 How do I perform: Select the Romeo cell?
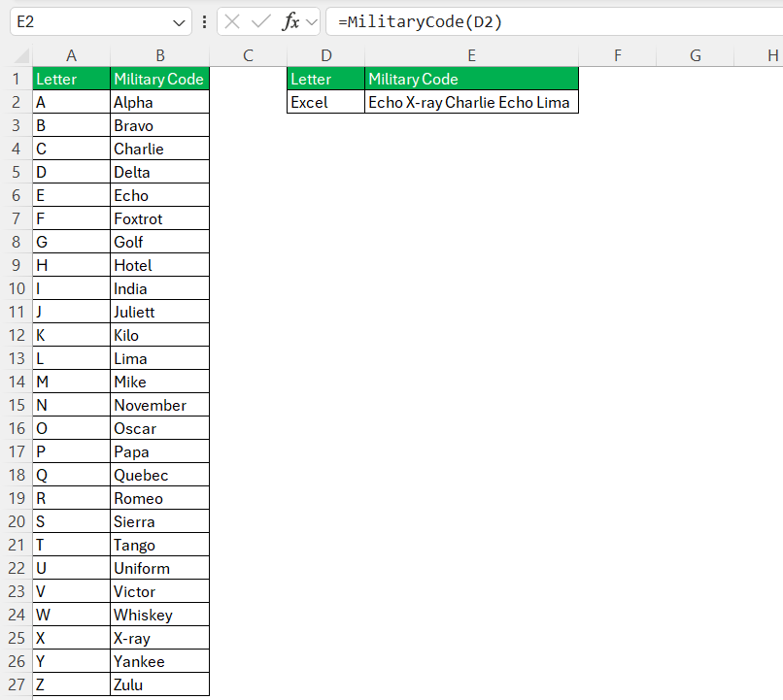point(159,498)
